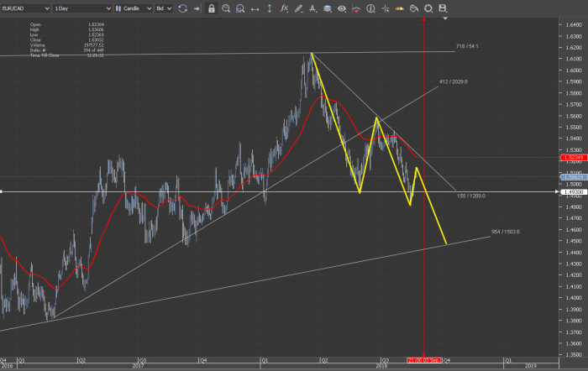Click the price alert chart icon
Image resolution: width=588 pixels, height=371 pixels.
(x=356, y=8)
